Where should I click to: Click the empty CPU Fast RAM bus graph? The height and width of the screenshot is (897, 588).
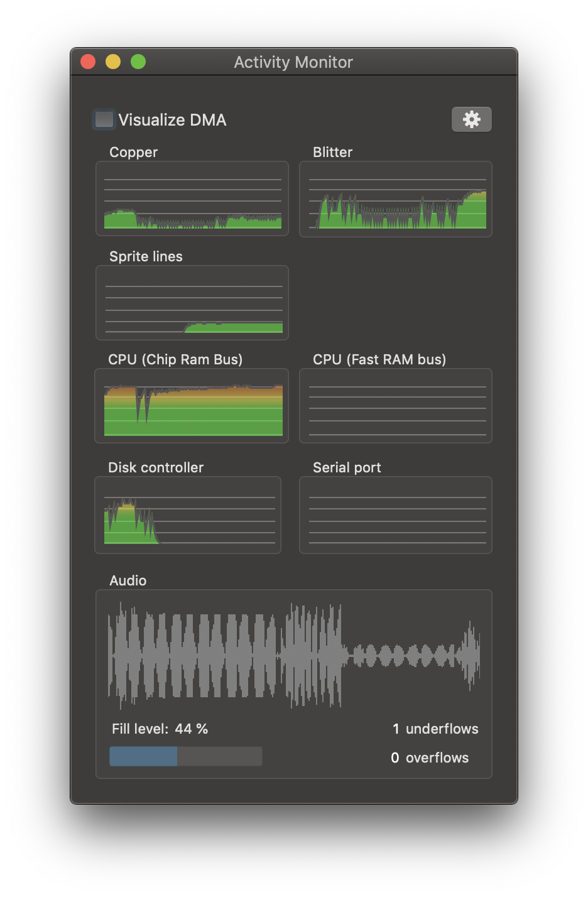pyautogui.click(x=396, y=406)
